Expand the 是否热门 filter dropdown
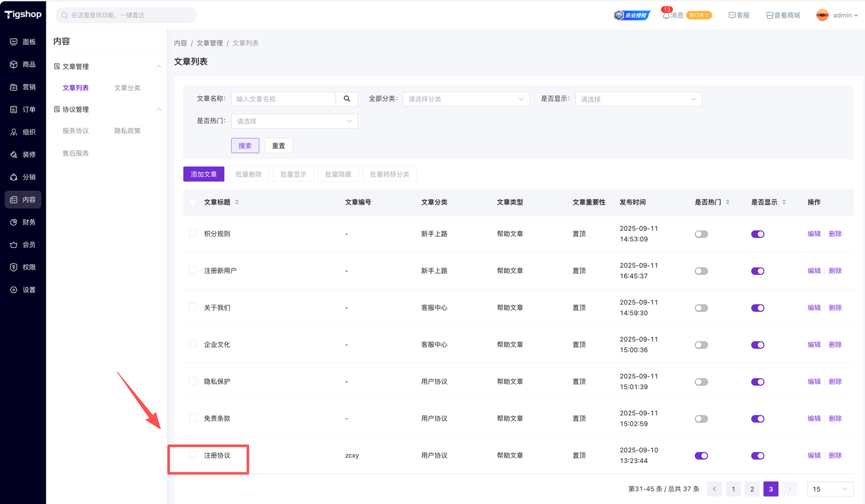The image size is (865, 504). point(294,122)
